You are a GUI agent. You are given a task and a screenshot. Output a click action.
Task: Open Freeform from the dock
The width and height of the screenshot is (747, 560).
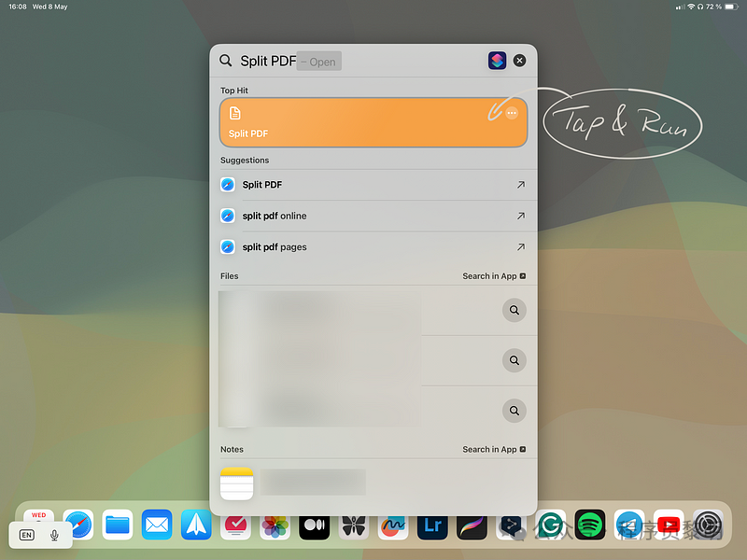pyautogui.click(x=393, y=527)
